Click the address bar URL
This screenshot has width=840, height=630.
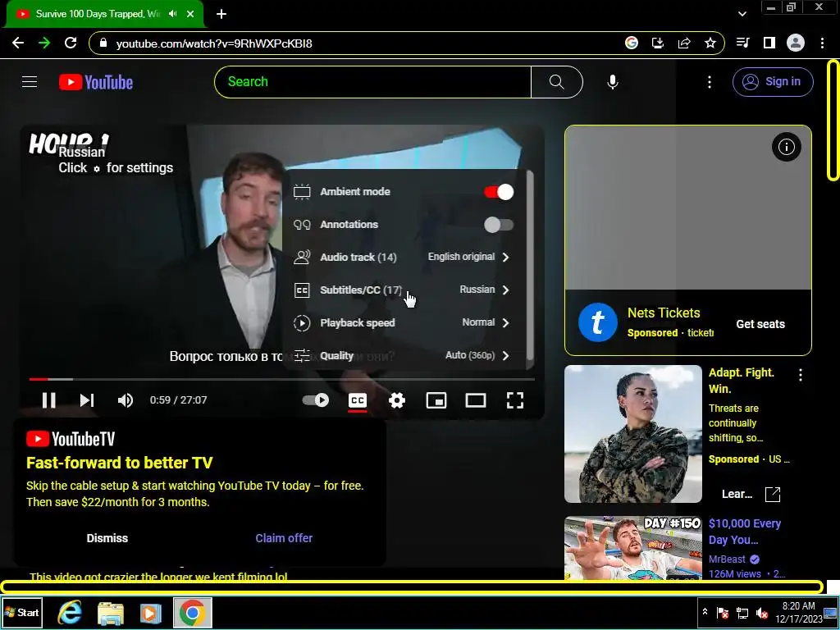click(x=214, y=43)
